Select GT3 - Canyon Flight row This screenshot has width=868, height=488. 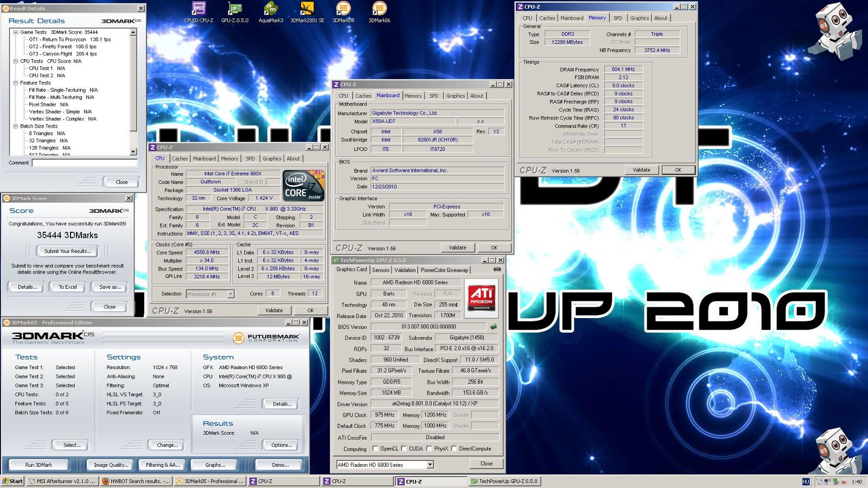click(x=62, y=54)
